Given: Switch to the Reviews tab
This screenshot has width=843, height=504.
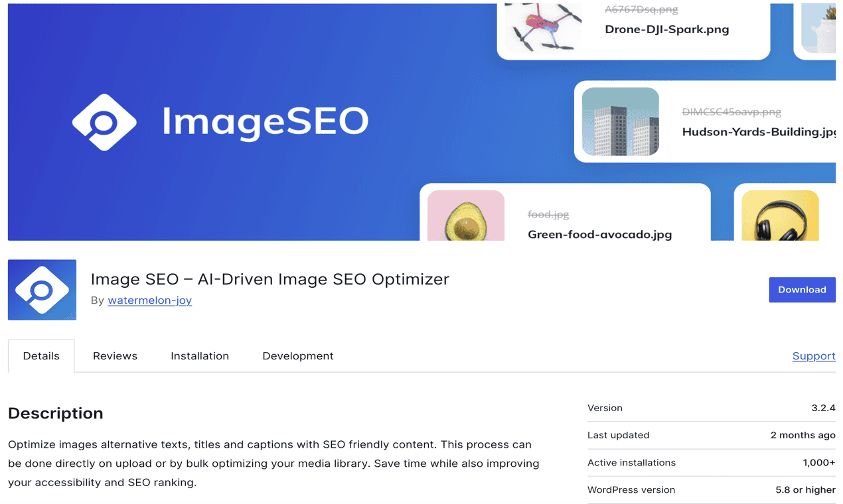Looking at the screenshot, I should click(115, 356).
